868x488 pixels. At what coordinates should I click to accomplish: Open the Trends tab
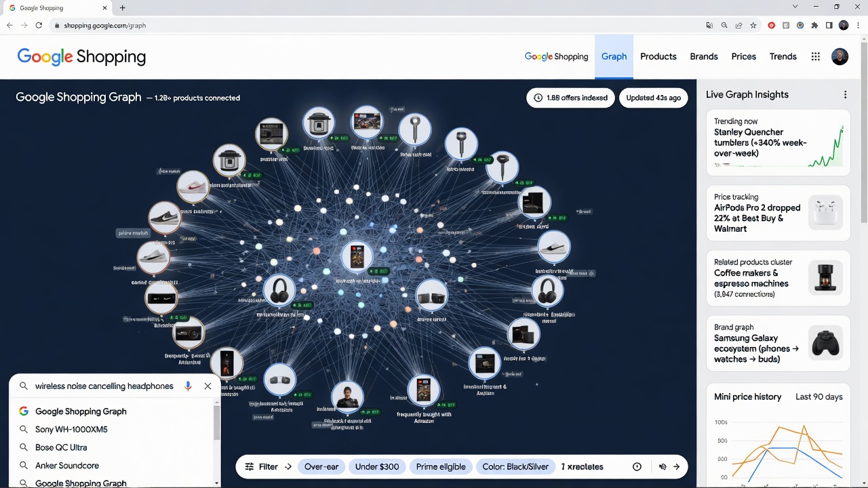[783, 57]
